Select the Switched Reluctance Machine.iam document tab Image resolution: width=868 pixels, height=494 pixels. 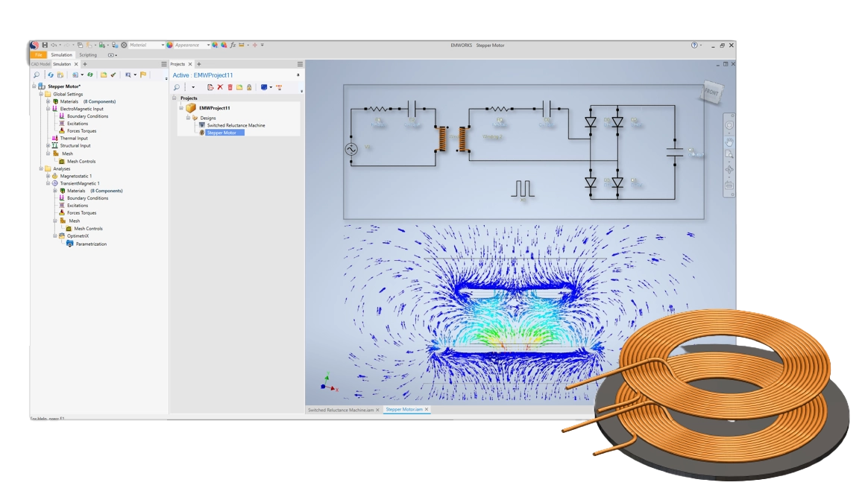(x=341, y=410)
